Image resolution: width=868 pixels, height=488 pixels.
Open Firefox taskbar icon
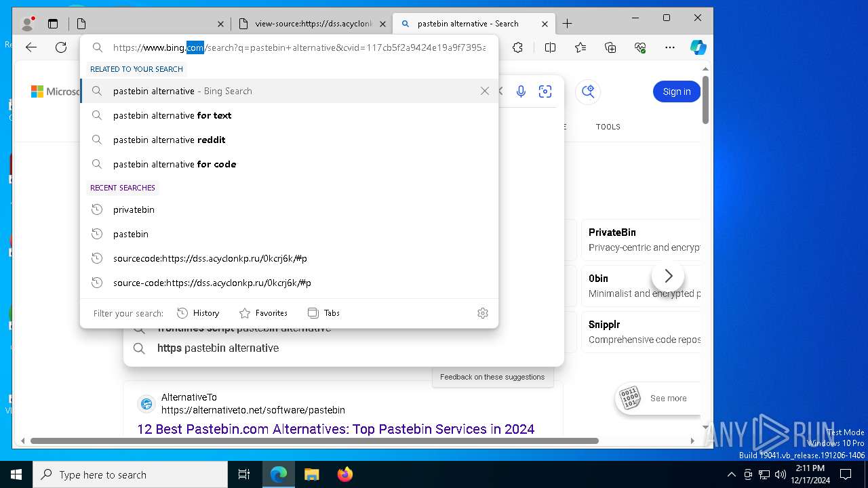345,474
